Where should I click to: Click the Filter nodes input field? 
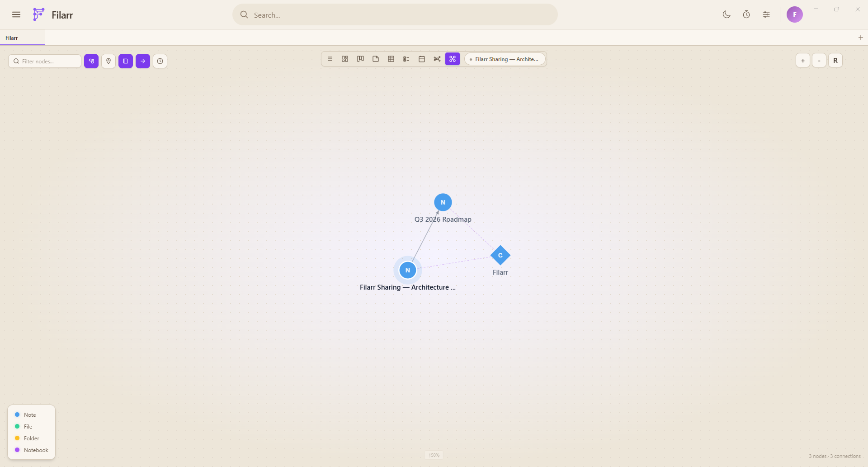pos(45,61)
